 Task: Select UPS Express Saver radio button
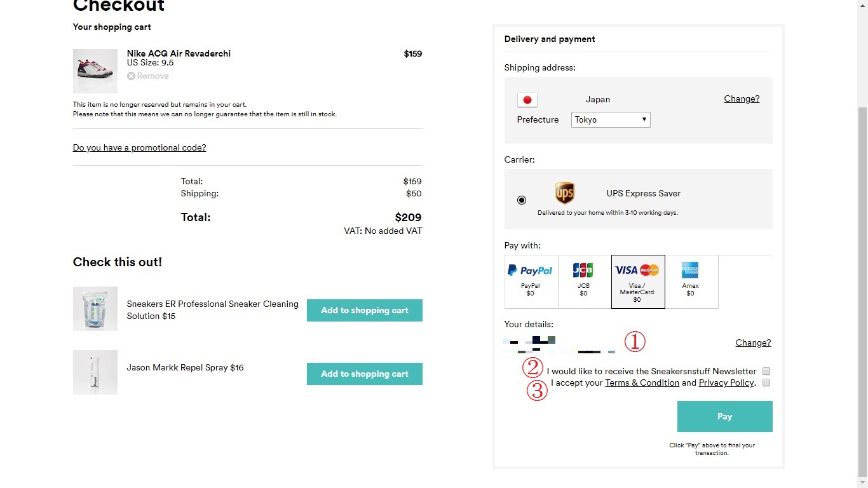coord(522,200)
